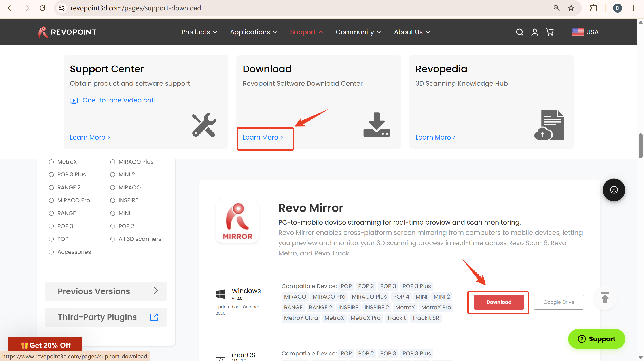Open the user account icon
The width and height of the screenshot is (644, 361).
click(x=535, y=32)
